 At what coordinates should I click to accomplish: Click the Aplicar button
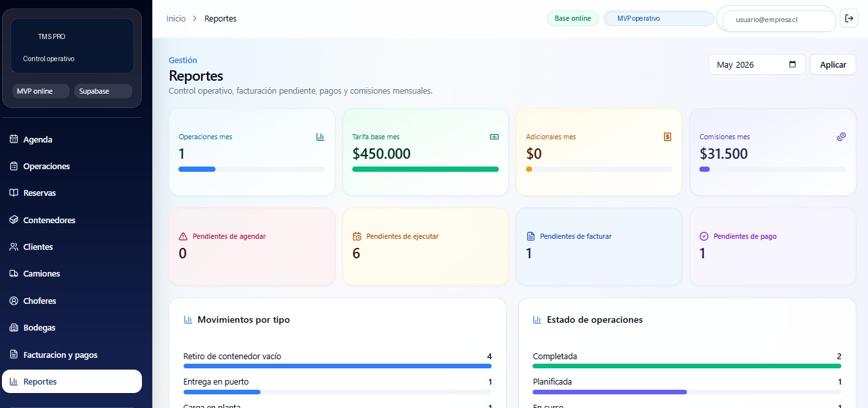(833, 64)
